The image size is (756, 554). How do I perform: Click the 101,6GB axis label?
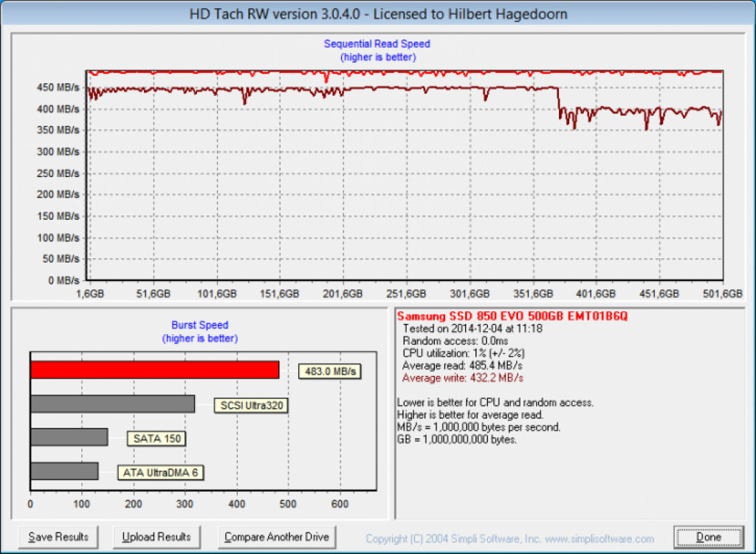pos(217,294)
